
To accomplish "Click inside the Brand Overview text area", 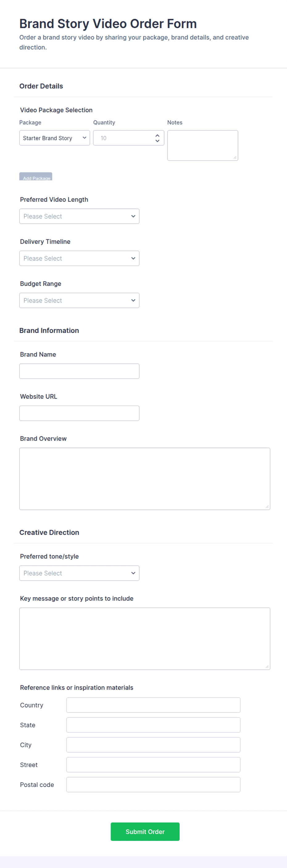I will click(x=145, y=479).
